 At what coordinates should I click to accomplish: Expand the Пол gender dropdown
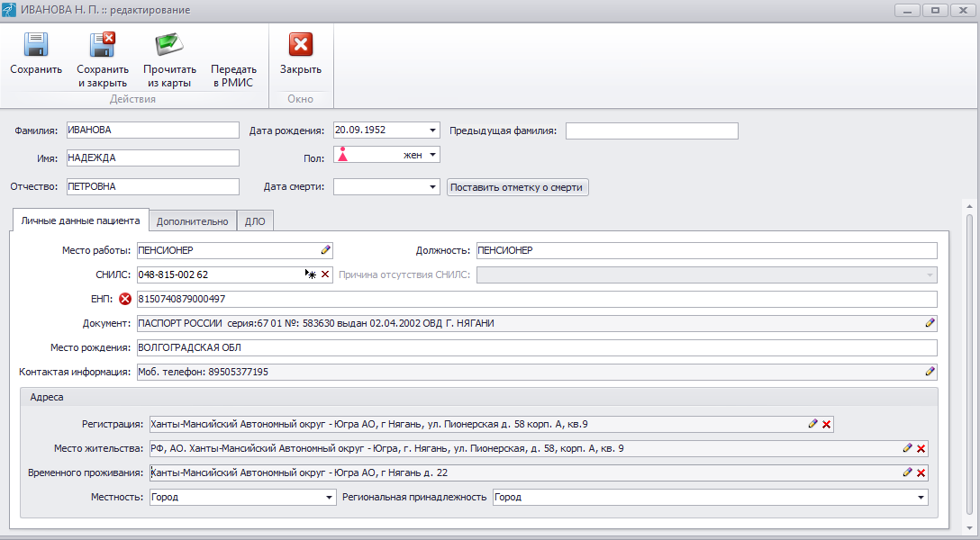click(x=433, y=155)
